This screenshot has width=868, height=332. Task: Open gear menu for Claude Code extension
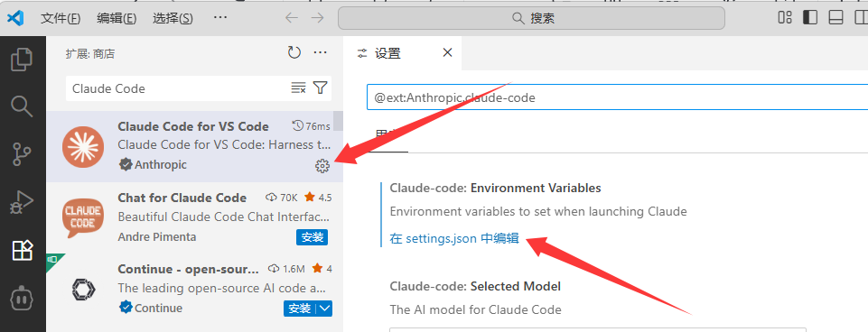tap(322, 165)
